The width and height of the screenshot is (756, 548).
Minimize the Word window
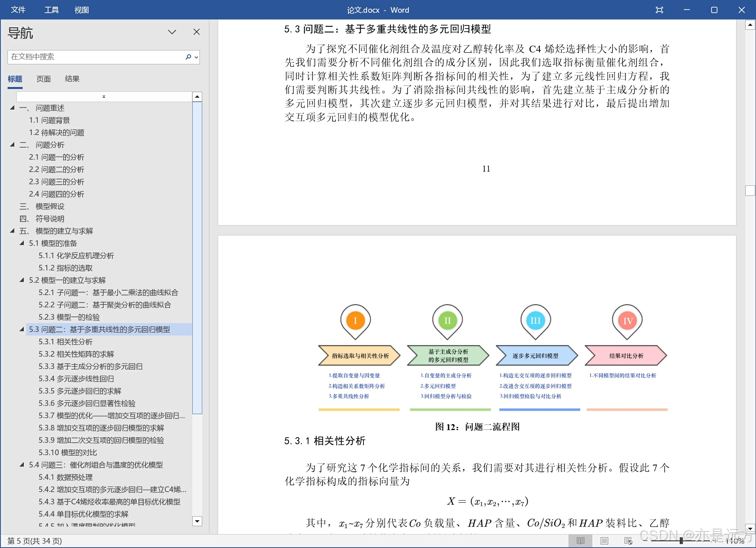pyautogui.click(x=686, y=10)
